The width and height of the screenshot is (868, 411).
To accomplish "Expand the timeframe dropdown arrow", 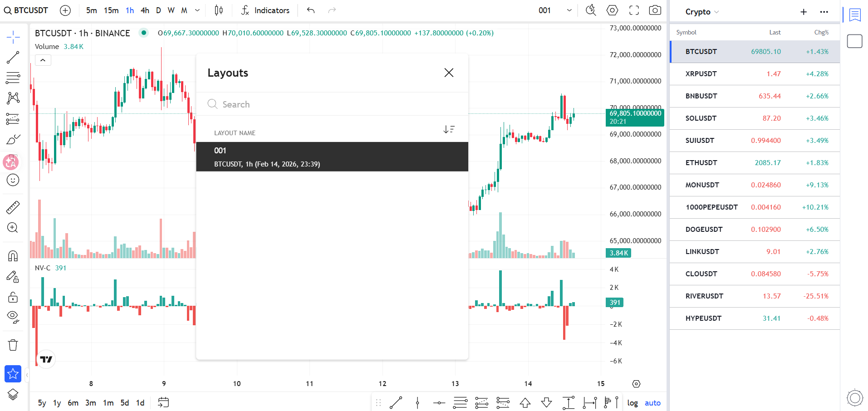I will (197, 10).
